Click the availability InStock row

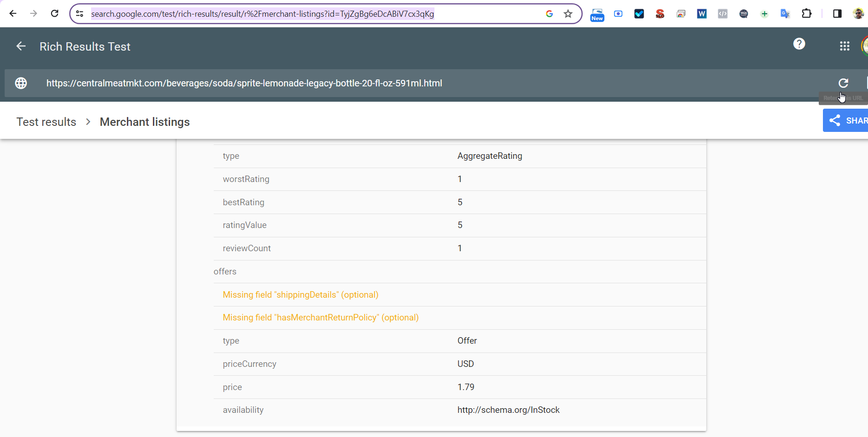[x=508, y=410]
